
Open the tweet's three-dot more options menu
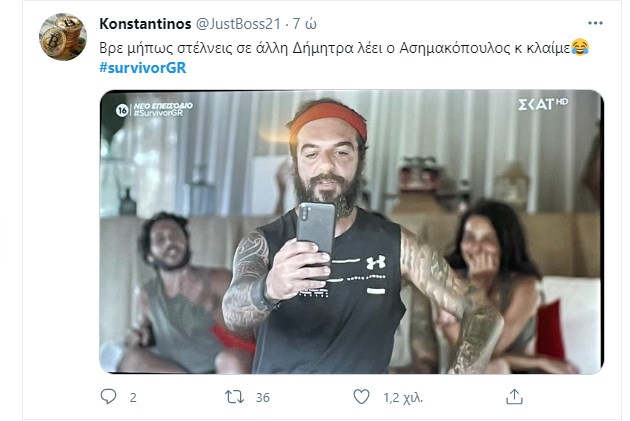pyautogui.click(x=595, y=23)
